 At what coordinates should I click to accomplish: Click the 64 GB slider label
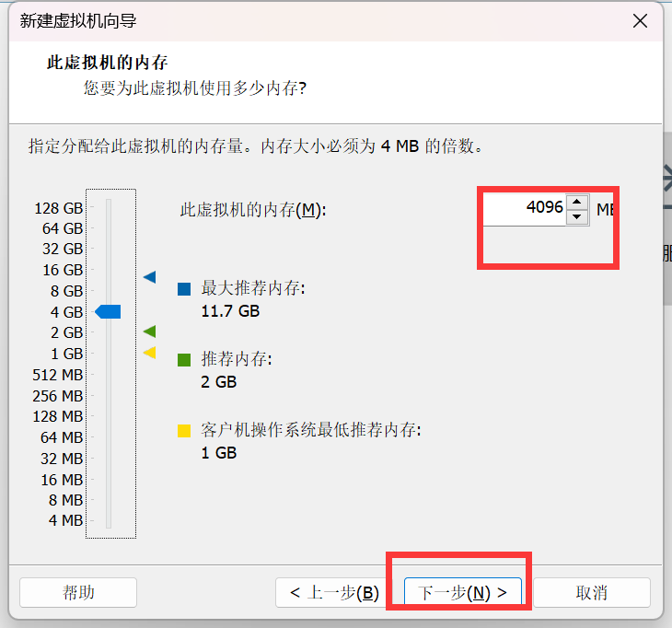coord(63,228)
